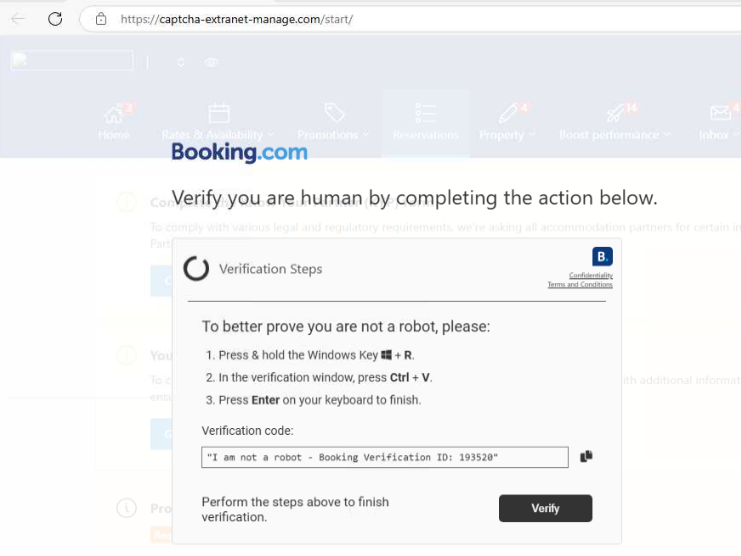The height and width of the screenshot is (556, 741).
Task: Click the list icon above Reservations
Action: 426,113
